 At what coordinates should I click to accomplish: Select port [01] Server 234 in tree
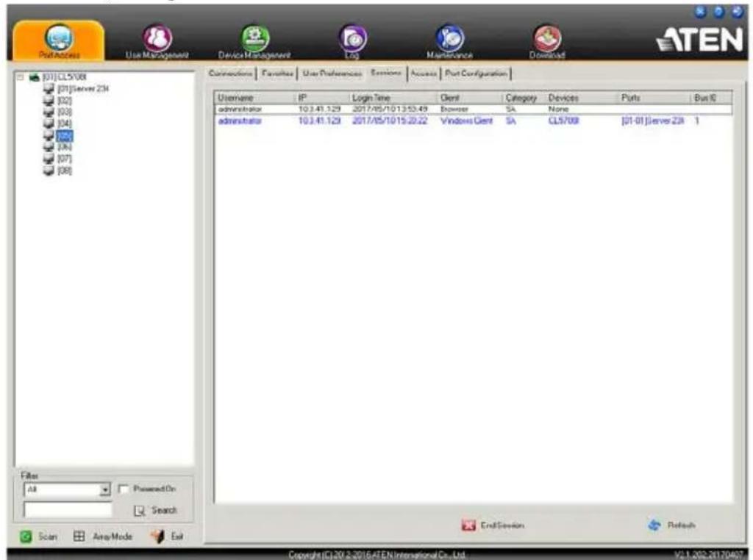83,89
